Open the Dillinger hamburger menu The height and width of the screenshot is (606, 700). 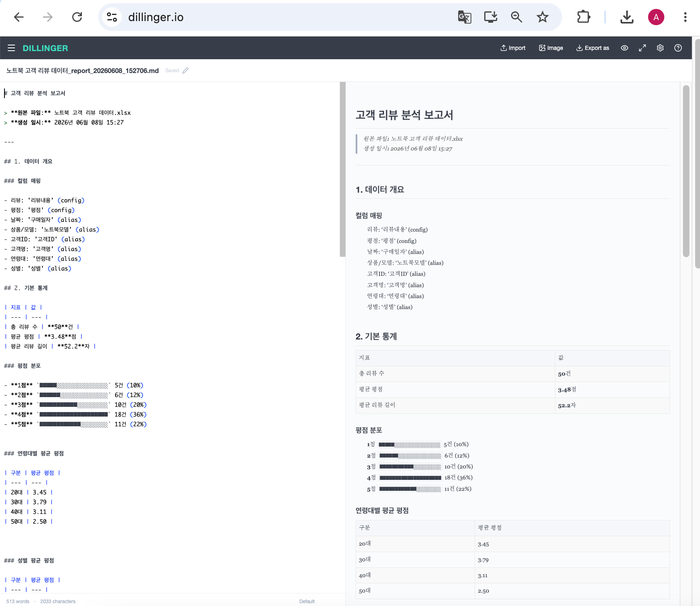[11, 48]
